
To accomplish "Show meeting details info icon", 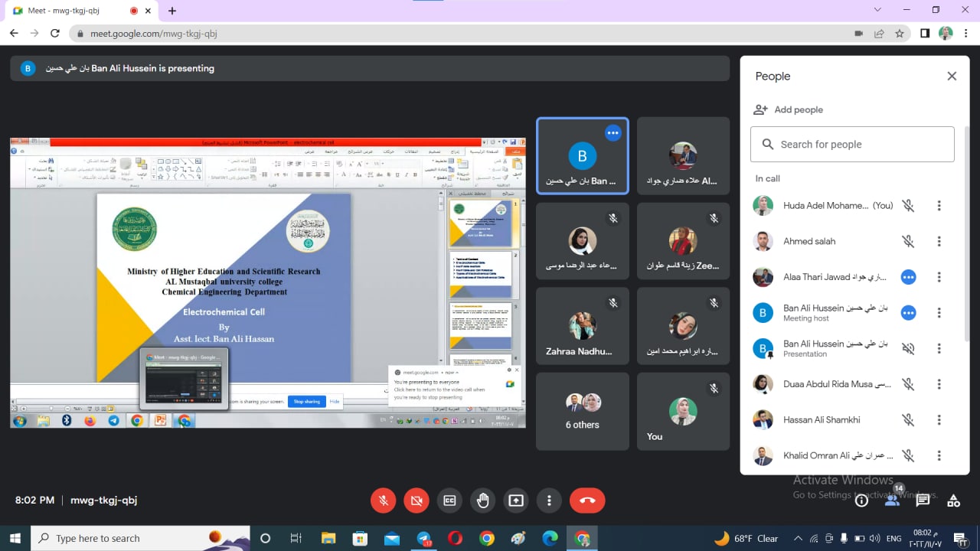I will pyautogui.click(x=861, y=500).
